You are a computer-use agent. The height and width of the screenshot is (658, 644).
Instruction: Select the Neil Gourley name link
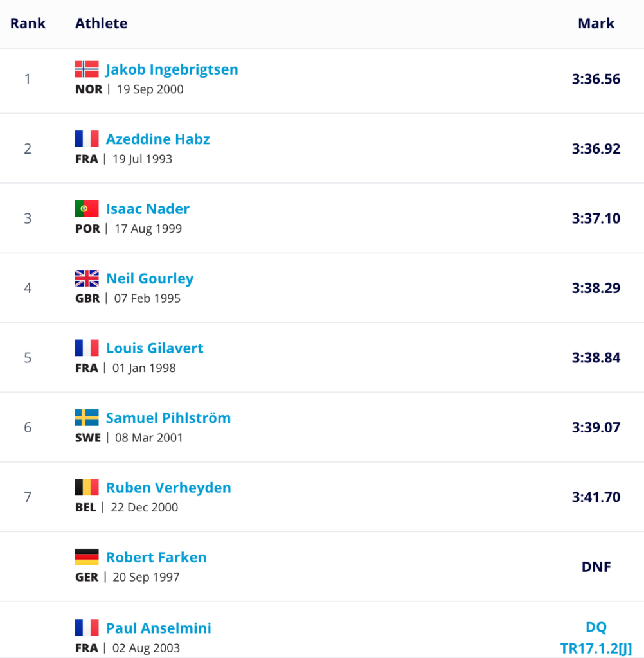[149, 278]
